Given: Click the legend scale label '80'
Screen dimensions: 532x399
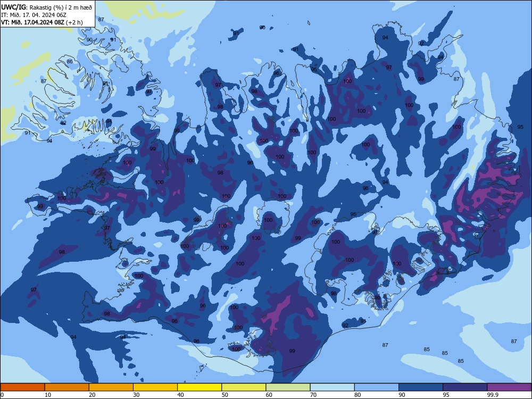Looking at the screenshot, I should point(358,395).
